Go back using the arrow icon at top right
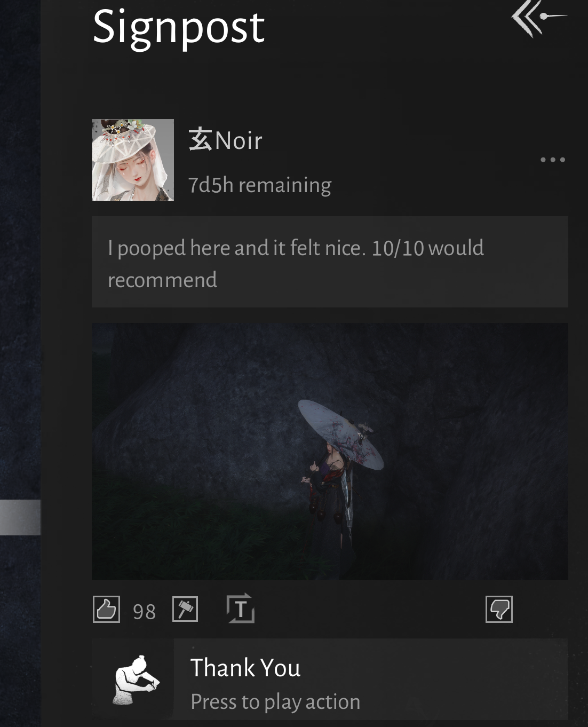The height and width of the screenshot is (727, 588). point(539,18)
